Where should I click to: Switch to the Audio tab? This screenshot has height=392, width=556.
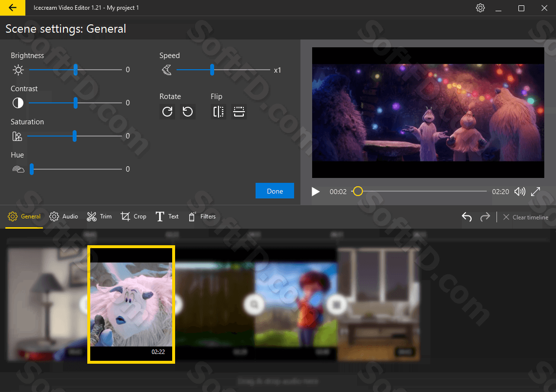[64, 216]
